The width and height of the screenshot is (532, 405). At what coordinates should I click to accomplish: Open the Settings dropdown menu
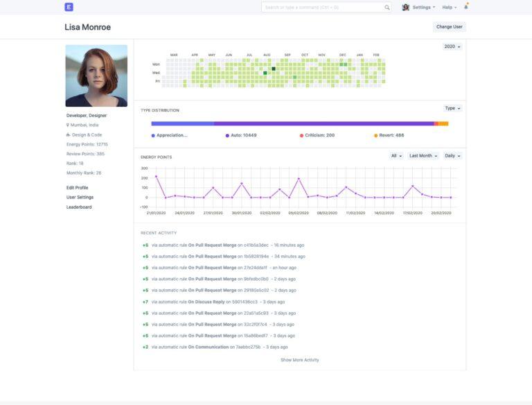424,7
